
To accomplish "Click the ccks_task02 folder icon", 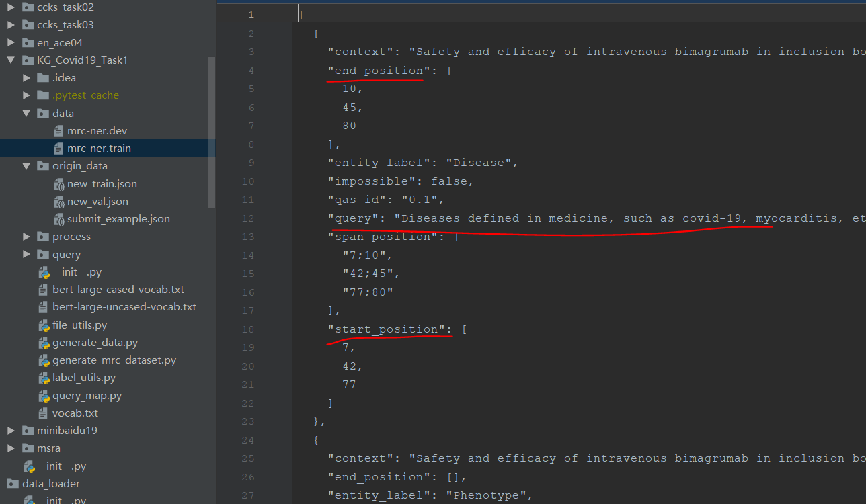I will pos(28,7).
